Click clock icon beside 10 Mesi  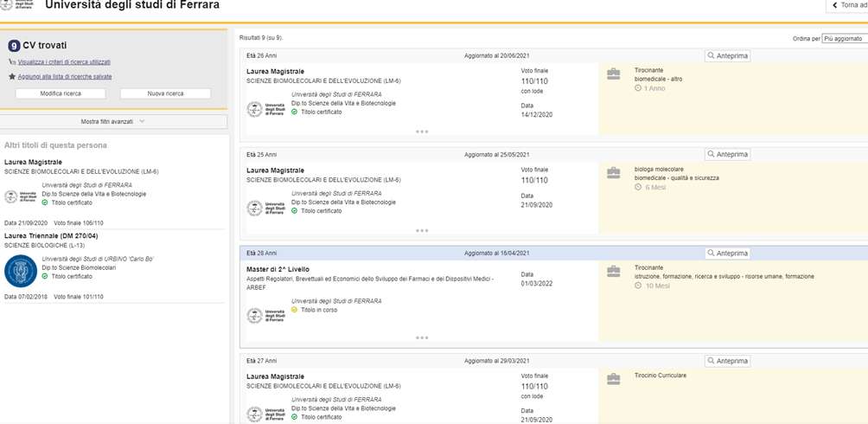pos(638,286)
